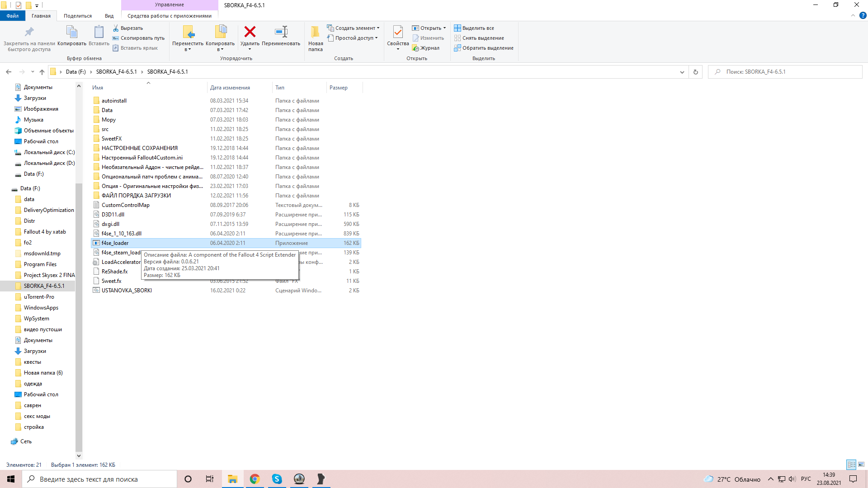Click the navigation pane vertical scrollbar
868x488 pixels.
click(x=79, y=316)
